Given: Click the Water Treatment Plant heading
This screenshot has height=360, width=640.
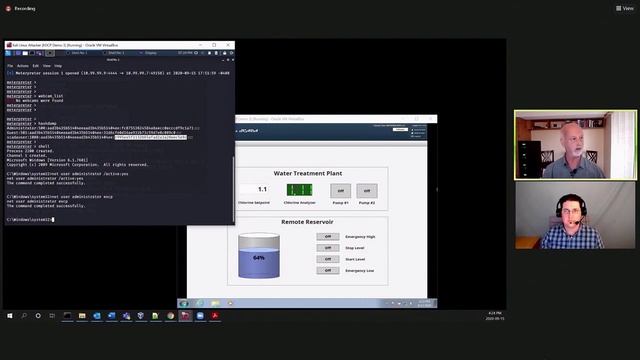Looking at the screenshot, I should coord(308,173).
